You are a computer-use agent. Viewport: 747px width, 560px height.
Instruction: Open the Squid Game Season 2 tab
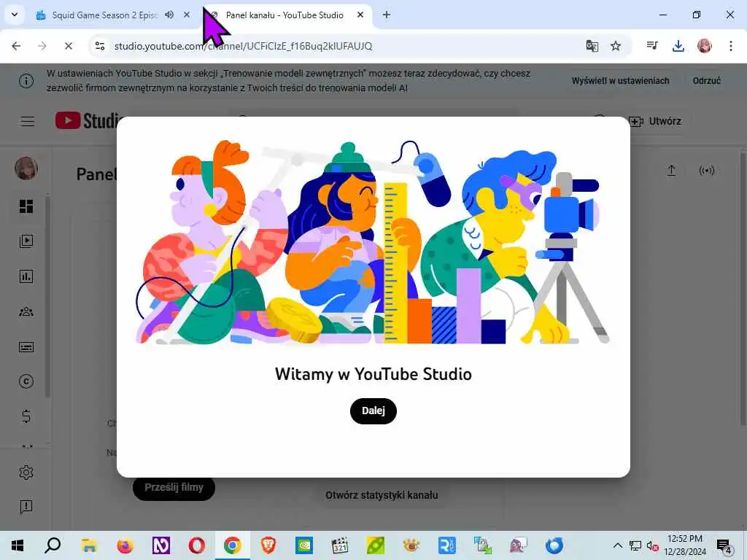[x=105, y=15]
